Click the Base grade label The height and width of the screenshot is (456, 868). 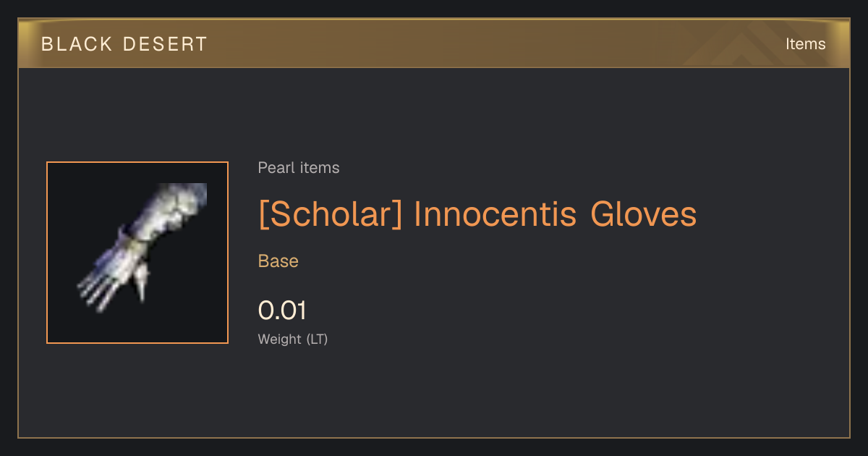278,261
